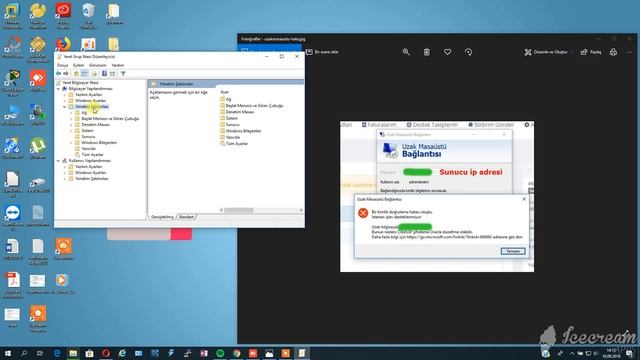Click horizontal scrollbar thumb in policy pane
Image resolution: width=640 pixels, height=360 pixels.
pos(239,210)
